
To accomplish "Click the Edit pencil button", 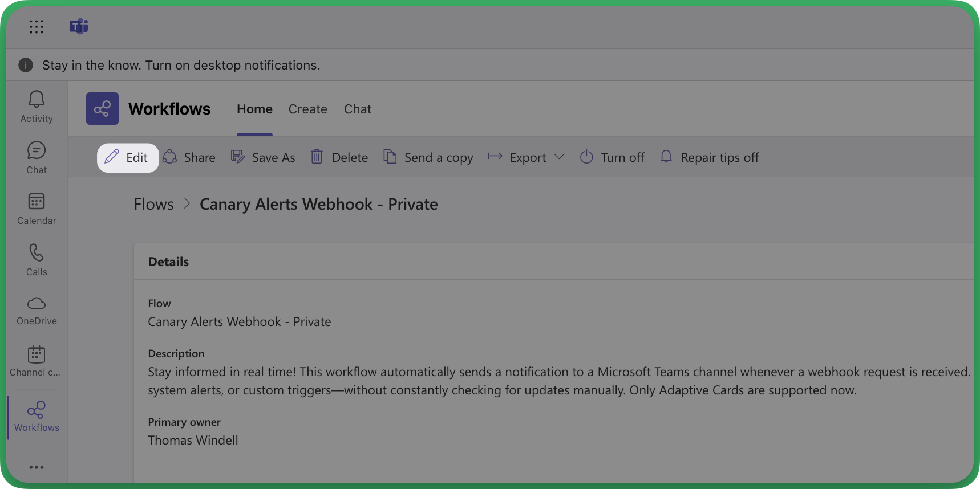I will [x=128, y=158].
